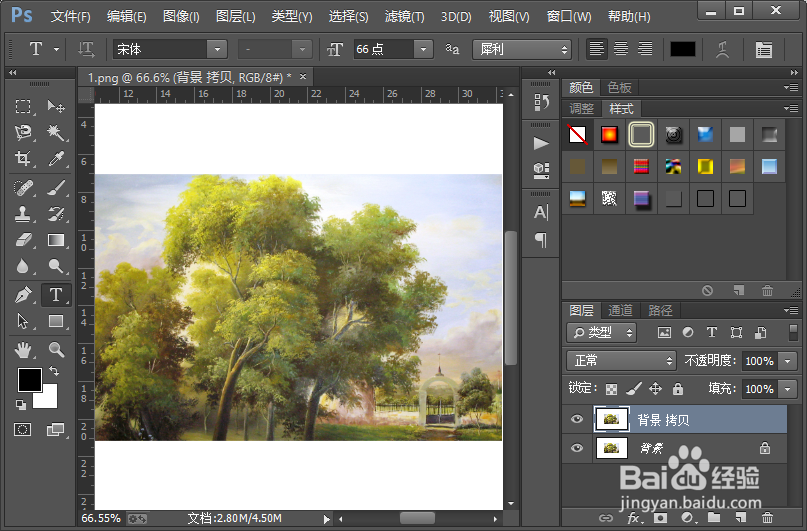
Task: Toggle Character and Paragraph panels
Action: click(764, 49)
